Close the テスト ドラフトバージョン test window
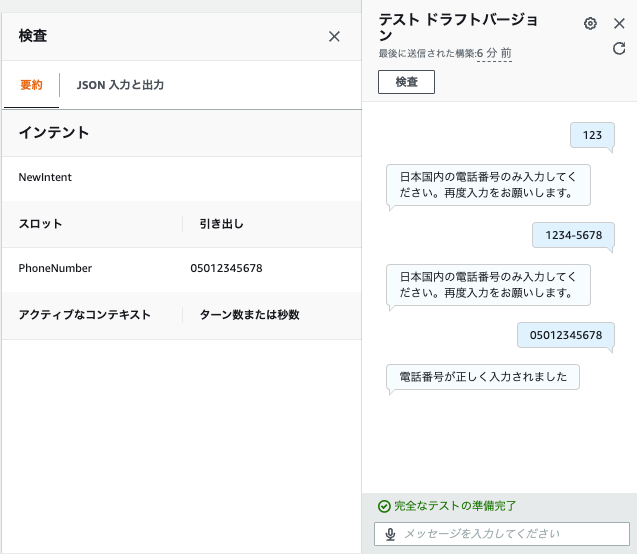Screen dimensions: 637x556 (x=619, y=24)
